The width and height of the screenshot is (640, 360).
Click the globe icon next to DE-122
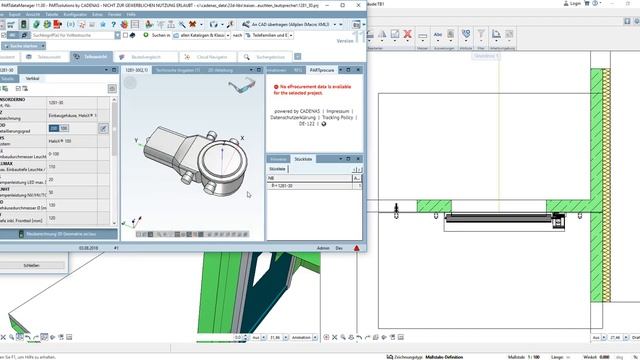coord(324,124)
